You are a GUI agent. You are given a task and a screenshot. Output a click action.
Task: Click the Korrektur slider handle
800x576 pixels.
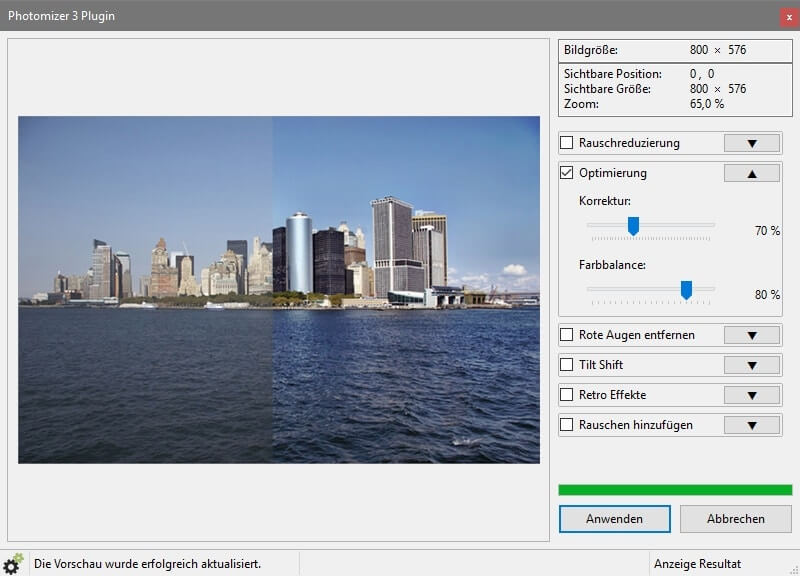[633, 227]
